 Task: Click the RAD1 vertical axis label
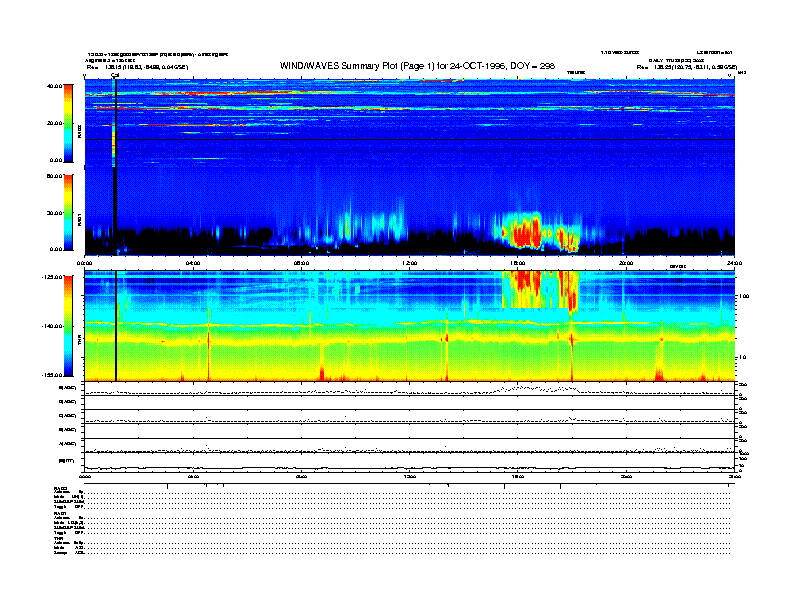click(x=79, y=219)
